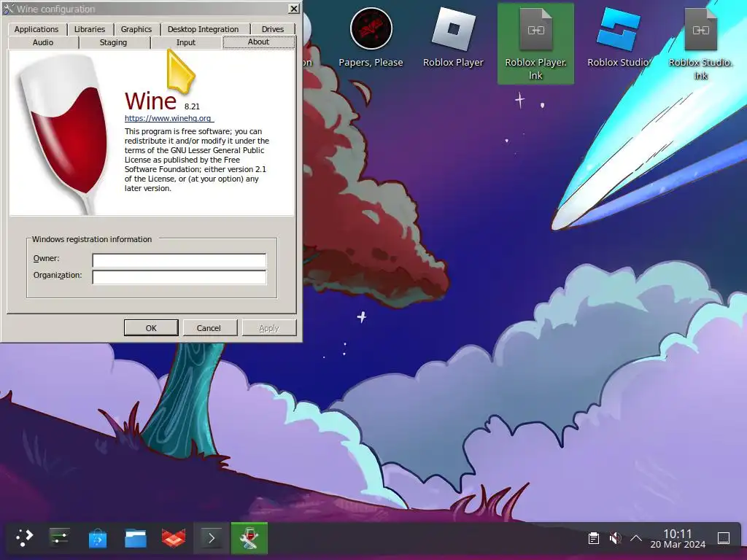This screenshot has width=747, height=560.
Task: Open the winehq.org website link
Action: click(x=169, y=118)
